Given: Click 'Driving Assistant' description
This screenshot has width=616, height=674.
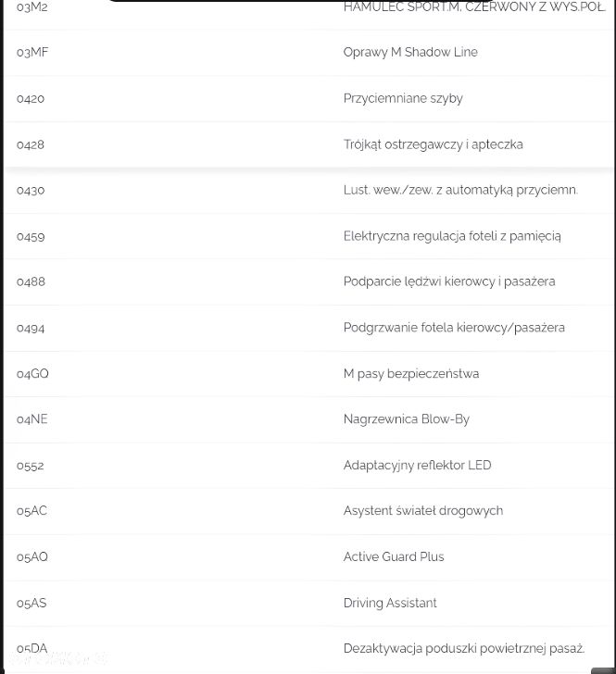Looking at the screenshot, I should [390, 603].
